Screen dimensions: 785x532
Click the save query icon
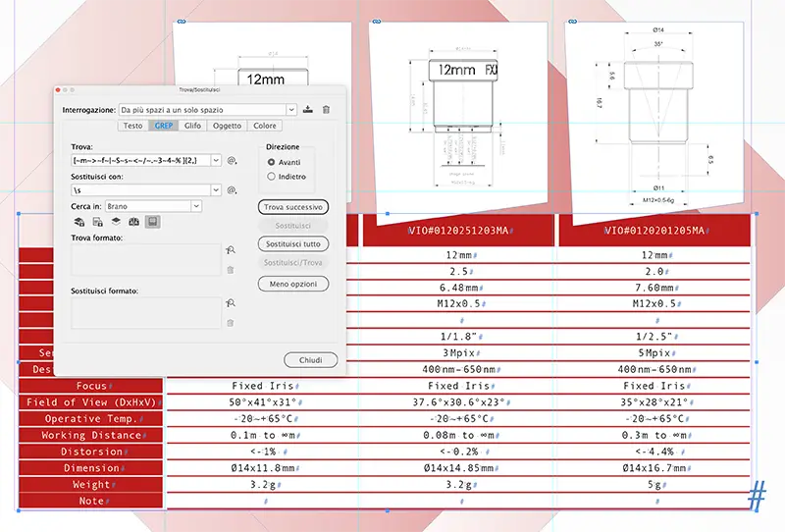[309, 110]
